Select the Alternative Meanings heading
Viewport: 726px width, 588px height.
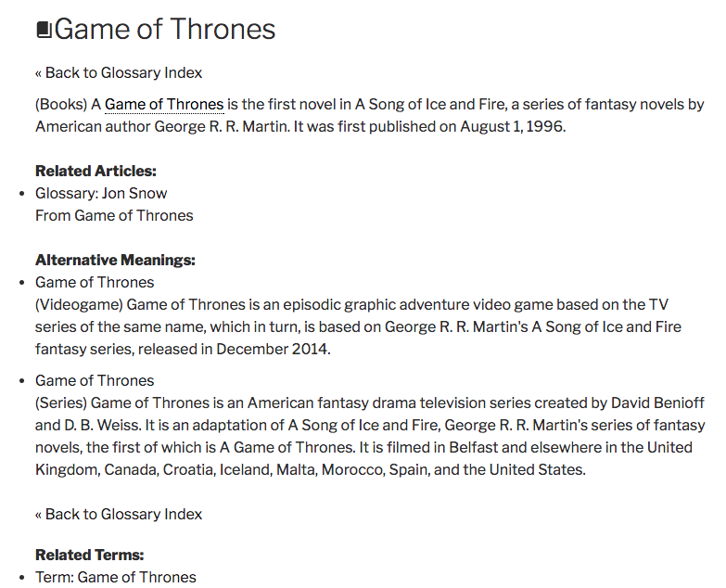tap(115, 260)
